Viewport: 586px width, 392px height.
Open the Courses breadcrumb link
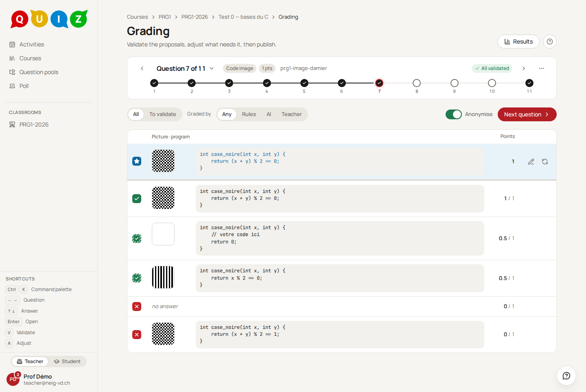(138, 17)
